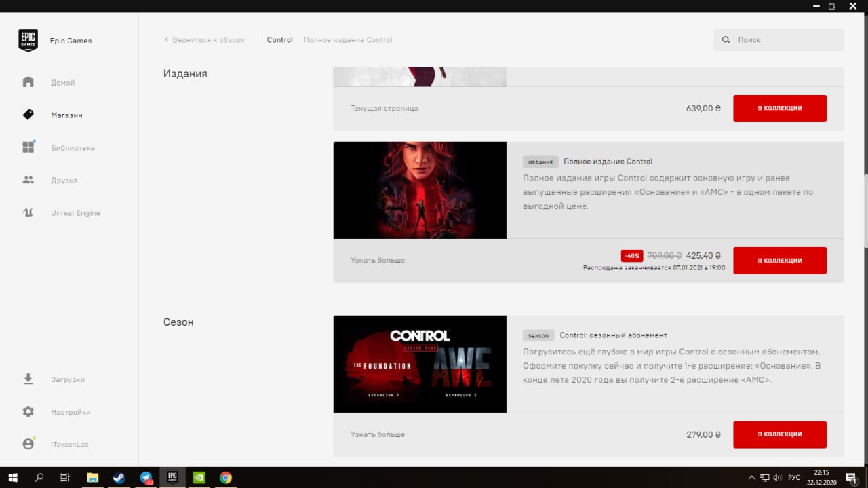Go to Загрузки in the sidebar
The image size is (868, 488).
tap(68, 379)
